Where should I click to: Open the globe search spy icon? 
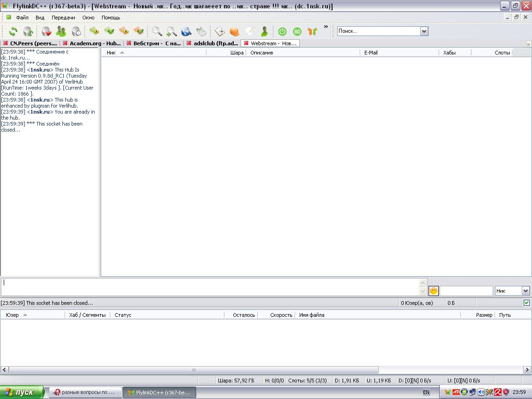[186, 31]
